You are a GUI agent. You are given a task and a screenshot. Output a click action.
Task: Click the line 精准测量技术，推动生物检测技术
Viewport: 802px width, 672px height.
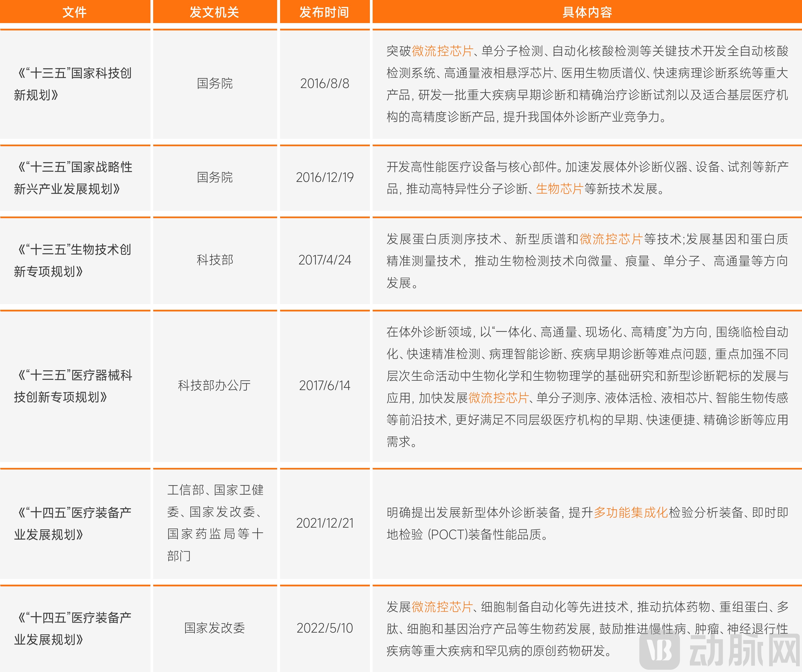pyautogui.click(x=587, y=261)
